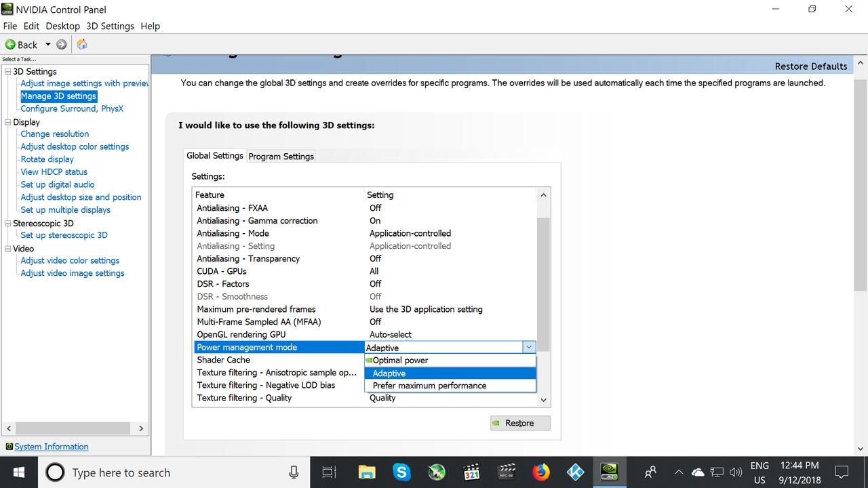Viewport: 868px width, 488px height.
Task: Open Configure Surround, PhysX
Action: (x=72, y=108)
